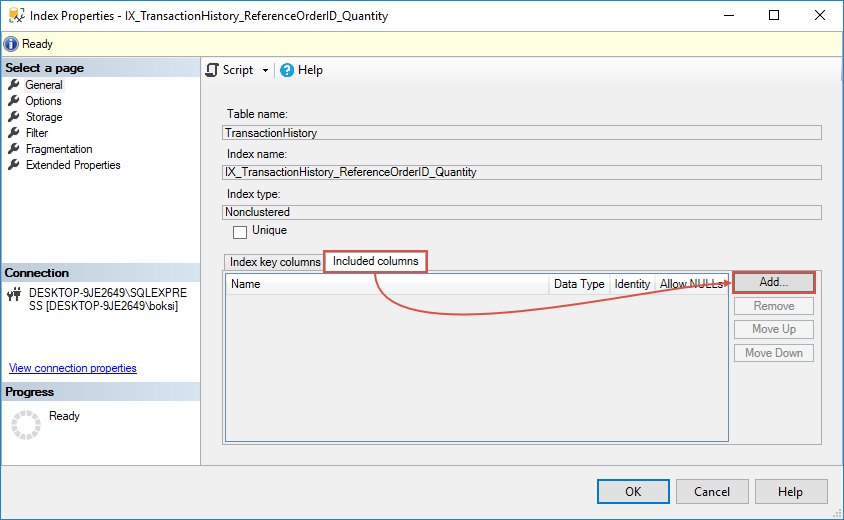Screen dimensions: 844x520
Task: Click the Data Type column header
Action: coord(579,284)
